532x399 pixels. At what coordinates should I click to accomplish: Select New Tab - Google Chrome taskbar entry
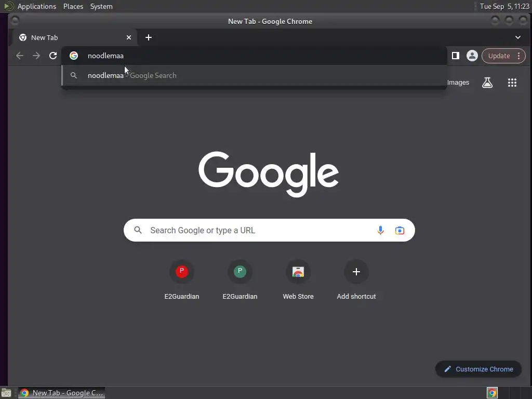pyautogui.click(x=61, y=393)
